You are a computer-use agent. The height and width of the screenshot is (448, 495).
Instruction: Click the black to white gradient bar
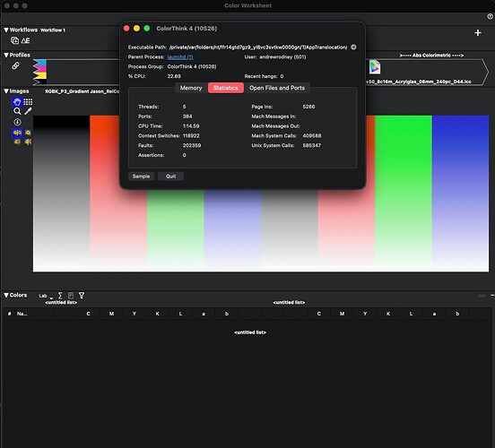click(x=61, y=194)
